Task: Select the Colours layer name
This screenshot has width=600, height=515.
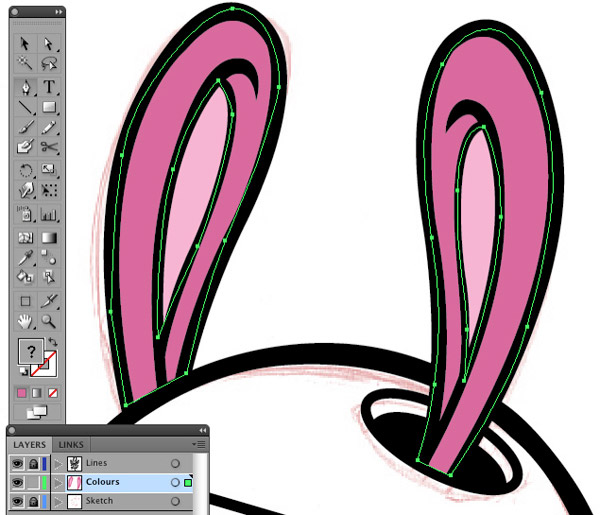Action: coord(103,482)
